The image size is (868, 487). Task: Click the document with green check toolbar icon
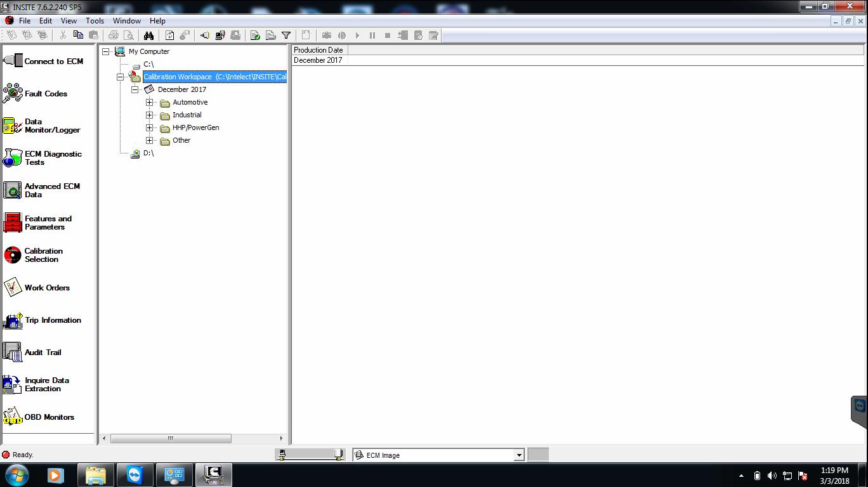pyautogui.click(x=255, y=36)
